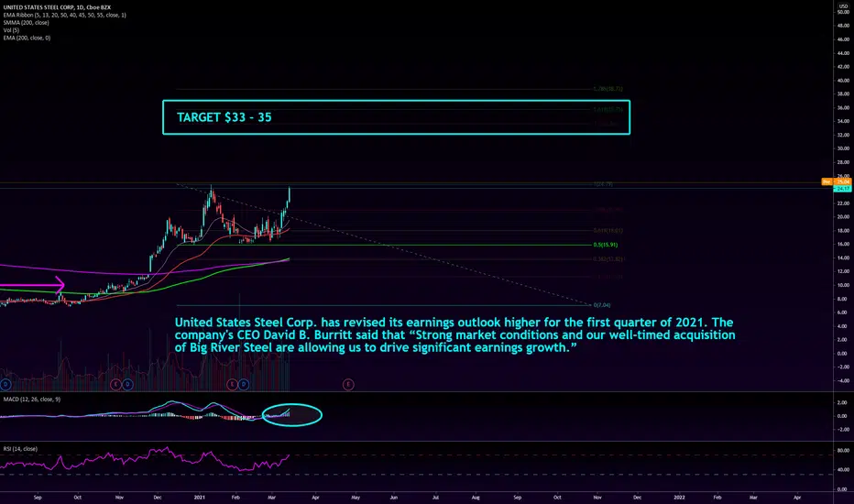The width and height of the screenshot is (854, 504).
Task: Select the Vol (5) indicator legend
Action: 11,30
